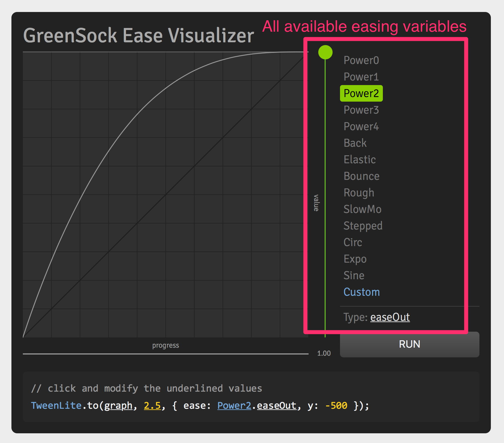Select the Circ easing
The width and height of the screenshot is (504, 443).
click(x=353, y=242)
